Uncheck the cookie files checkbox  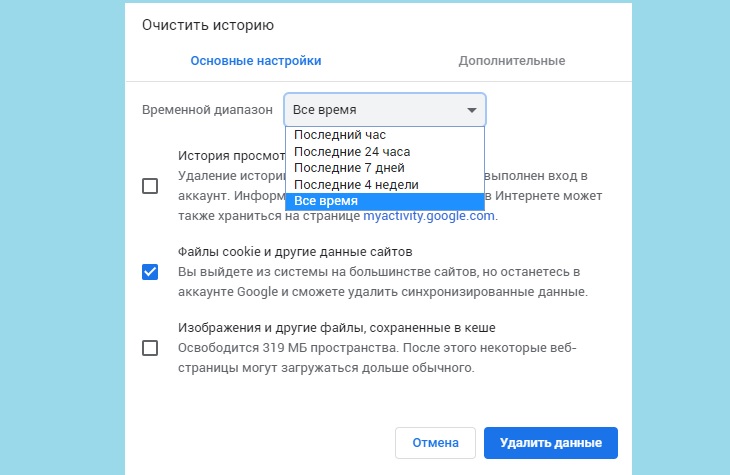(150, 272)
